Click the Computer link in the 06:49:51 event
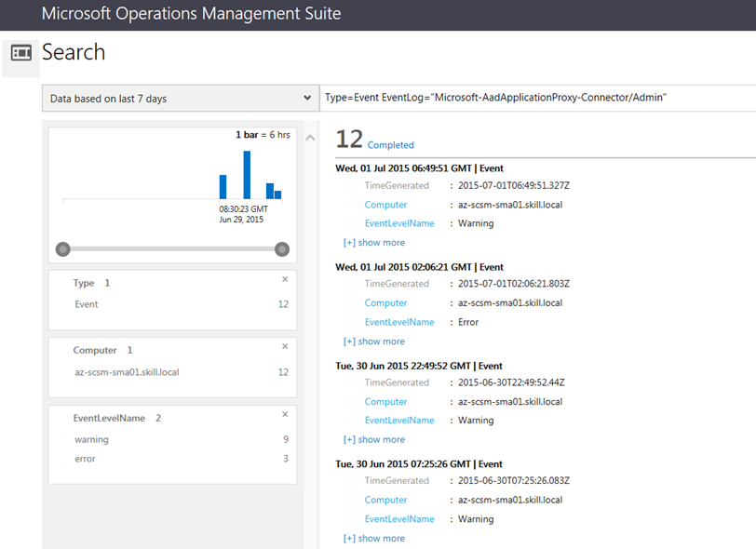The height and width of the screenshot is (549, 756). click(x=385, y=205)
